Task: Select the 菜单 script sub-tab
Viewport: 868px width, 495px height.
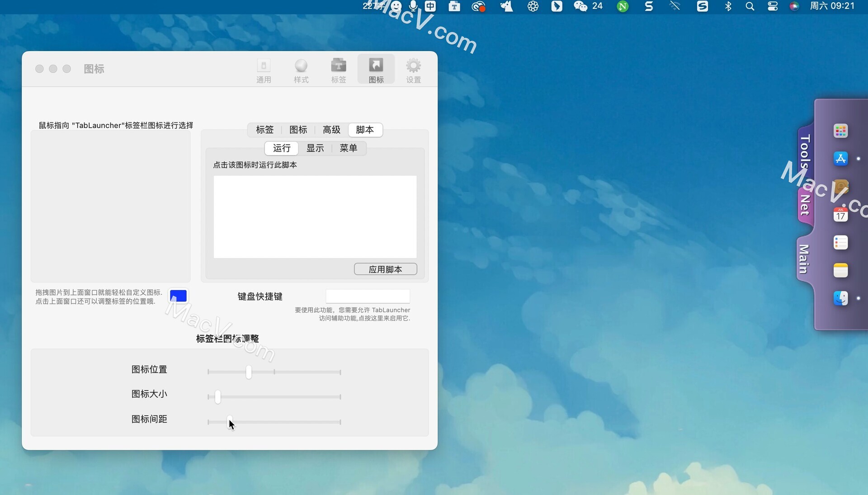Action: pyautogui.click(x=349, y=148)
